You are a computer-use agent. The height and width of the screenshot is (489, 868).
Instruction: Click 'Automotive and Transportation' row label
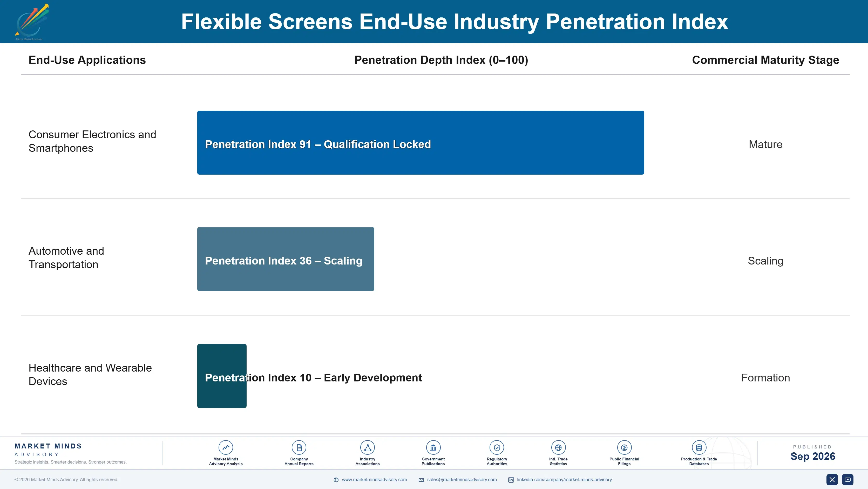point(66,258)
